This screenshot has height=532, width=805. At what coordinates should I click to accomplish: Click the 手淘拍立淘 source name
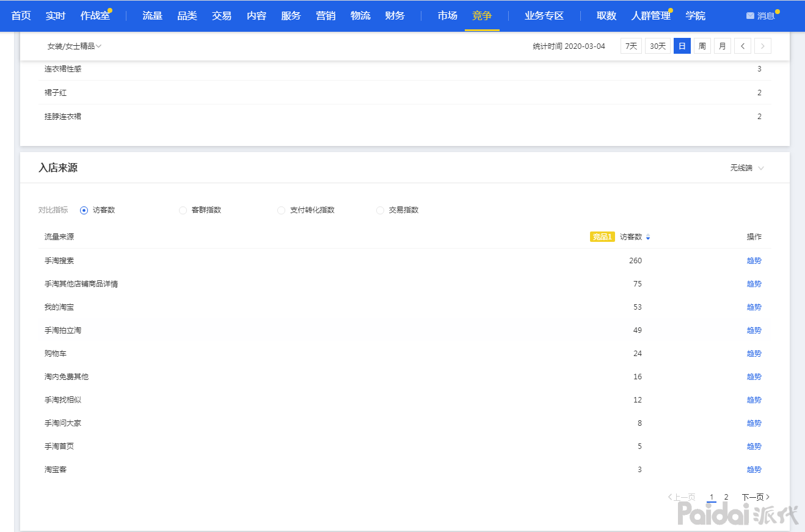point(63,330)
